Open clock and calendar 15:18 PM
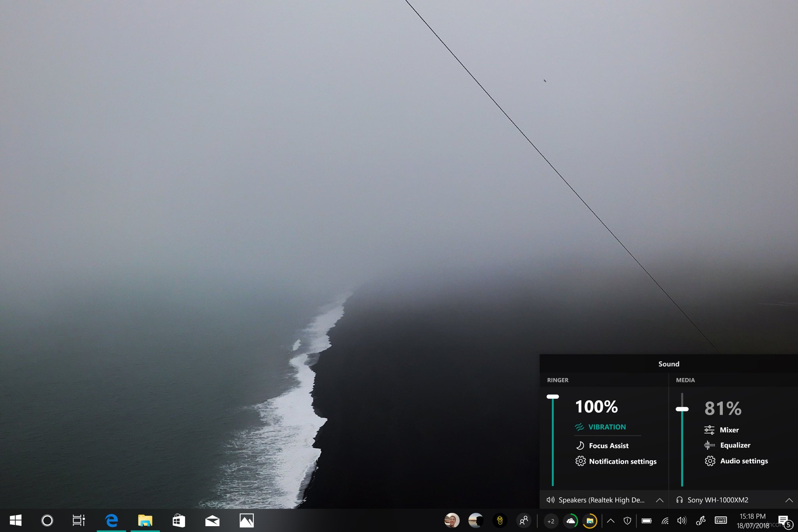 point(753,521)
